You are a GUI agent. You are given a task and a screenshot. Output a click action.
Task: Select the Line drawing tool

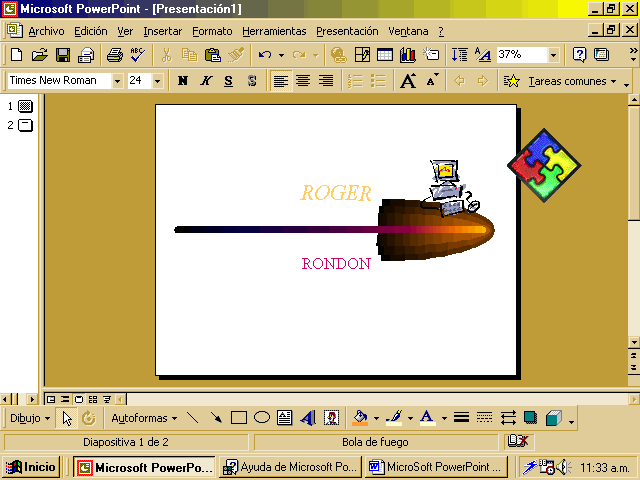(193, 418)
